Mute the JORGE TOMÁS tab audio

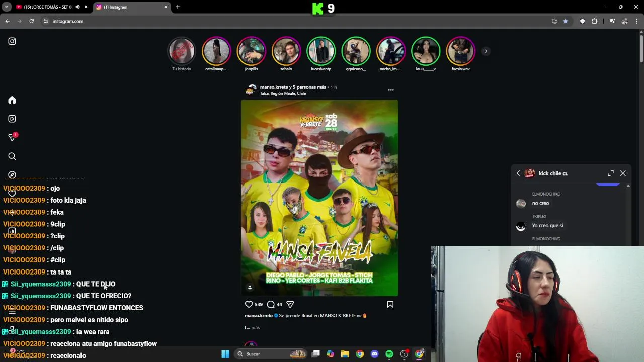(x=77, y=7)
